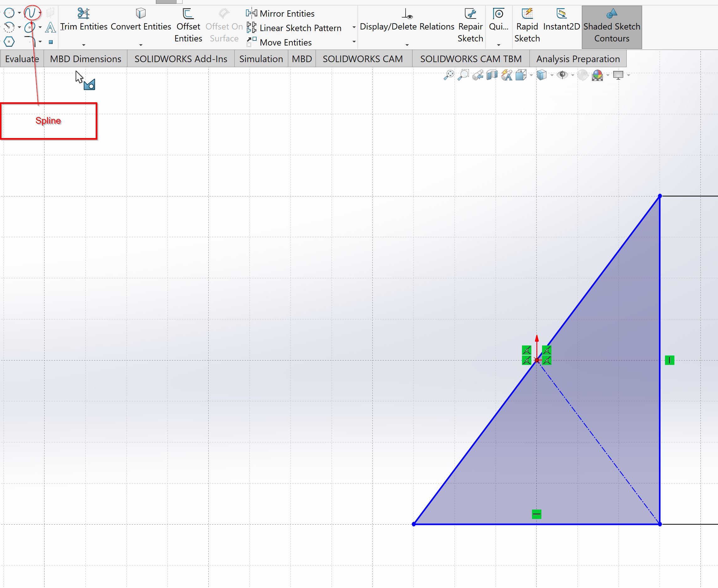718x588 pixels.
Task: Expand Apply Scene dropdown arrow
Action: tap(608, 75)
